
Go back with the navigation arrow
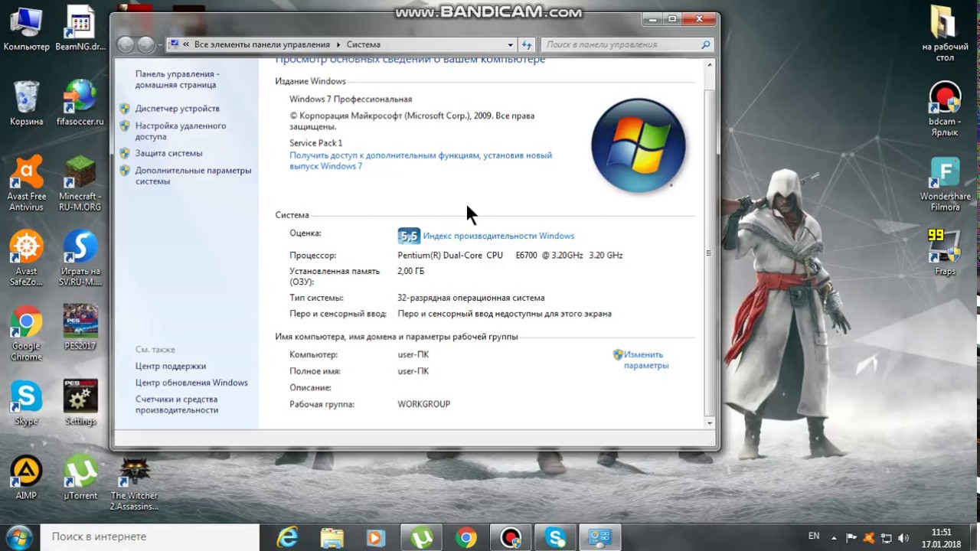126,45
